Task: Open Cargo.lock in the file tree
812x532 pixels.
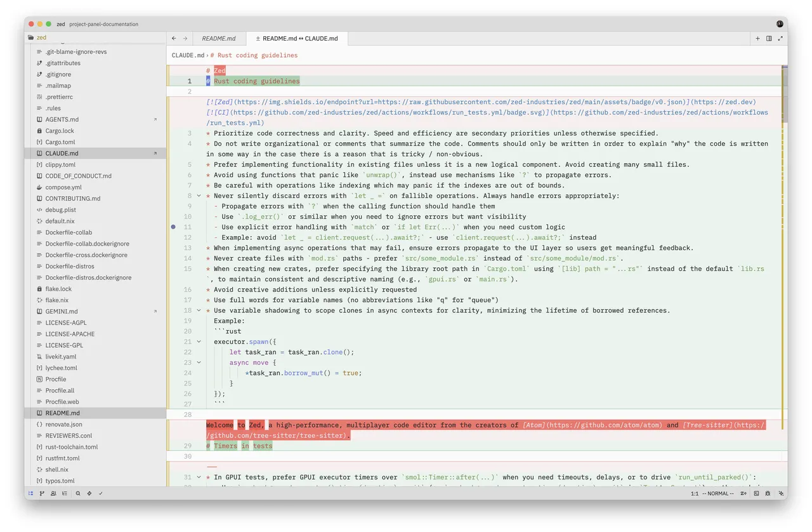Action: point(95,131)
